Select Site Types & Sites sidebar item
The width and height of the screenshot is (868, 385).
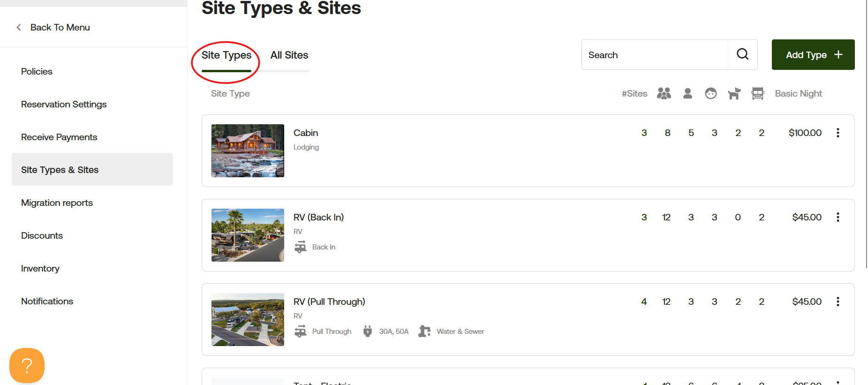pyautogui.click(x=92, y=169)
